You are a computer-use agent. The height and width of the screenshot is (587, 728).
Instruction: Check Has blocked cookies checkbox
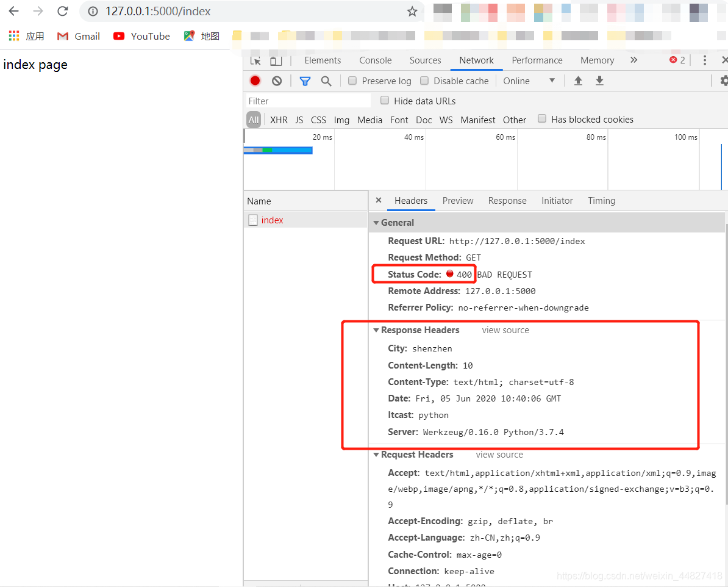pos(542,118)
